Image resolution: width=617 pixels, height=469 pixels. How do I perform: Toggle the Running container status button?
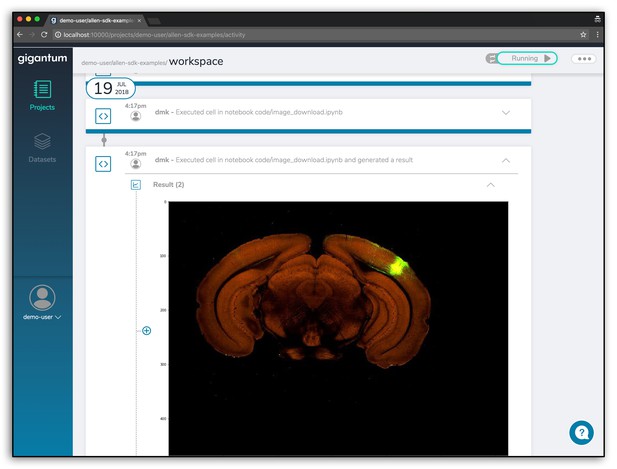[x=527, y=59]
